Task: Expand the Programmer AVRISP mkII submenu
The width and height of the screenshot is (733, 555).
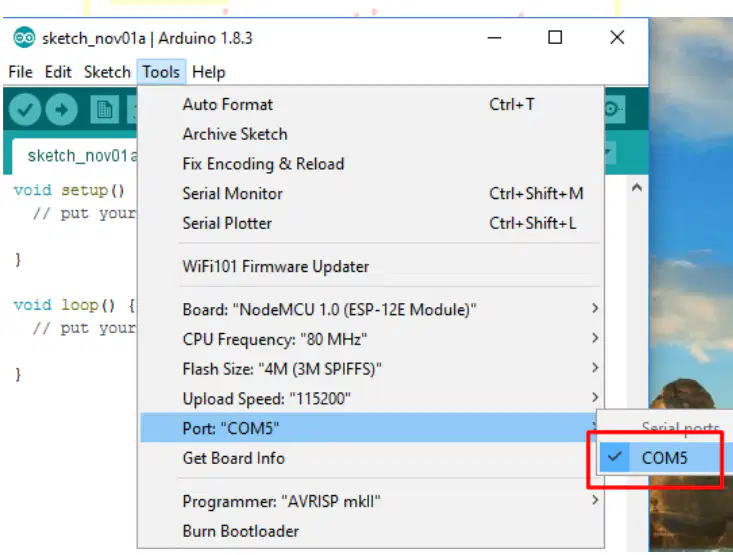Action: [372, 501]
